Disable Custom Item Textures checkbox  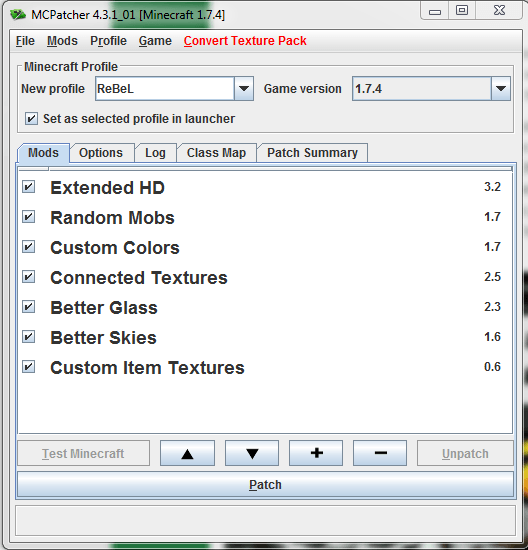click(x=29, y=367)
